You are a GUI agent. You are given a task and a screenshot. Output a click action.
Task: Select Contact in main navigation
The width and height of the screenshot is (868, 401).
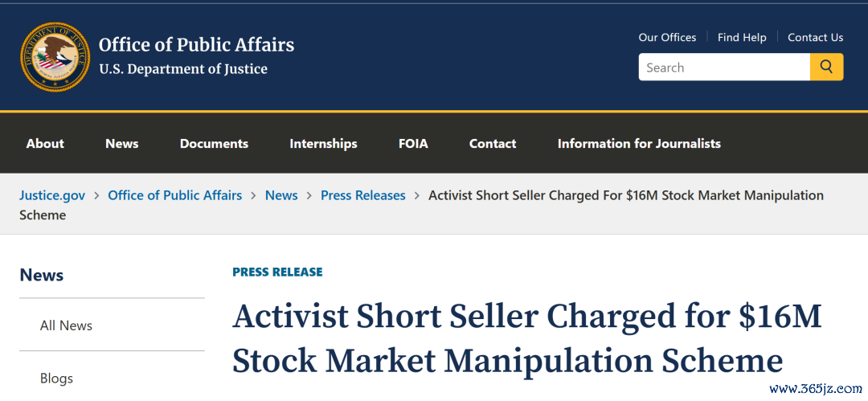tap(493, 144)
